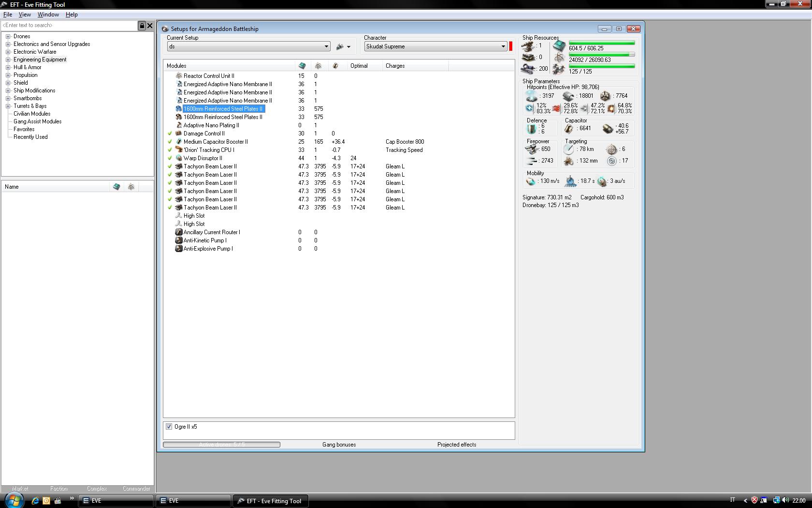Click the Windows Start button
This screenshot has height=508, width=812.
pyautogui.click(x=13, y=500)
